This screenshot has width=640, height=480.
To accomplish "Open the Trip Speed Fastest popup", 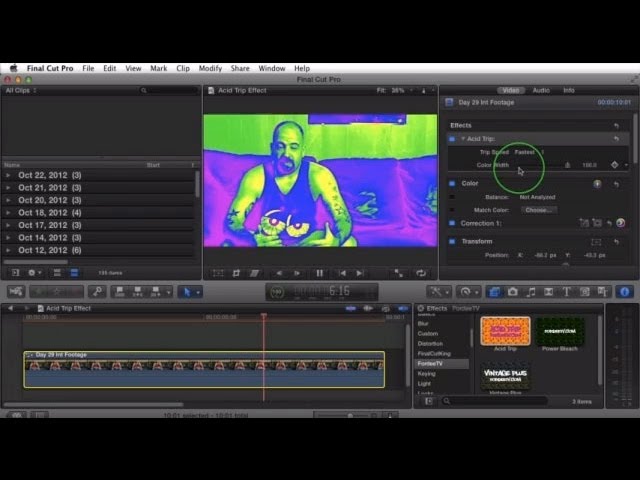I will coord(529,152).
